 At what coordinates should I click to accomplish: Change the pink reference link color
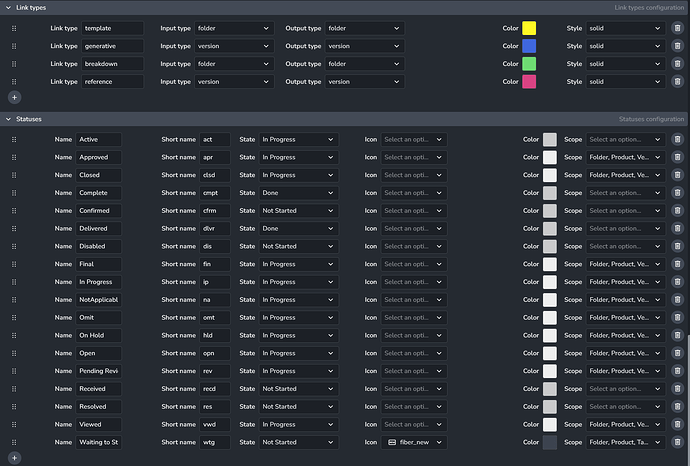529,81
